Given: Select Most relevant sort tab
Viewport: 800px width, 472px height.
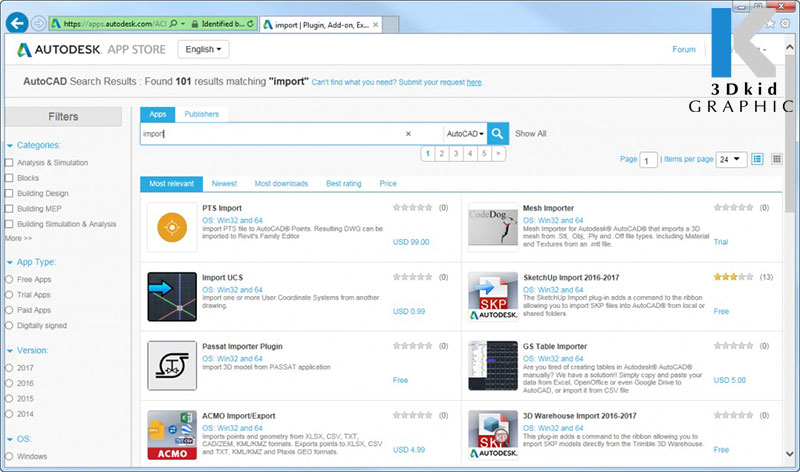Looking at the screenshot, I should (x=171, y=184).
